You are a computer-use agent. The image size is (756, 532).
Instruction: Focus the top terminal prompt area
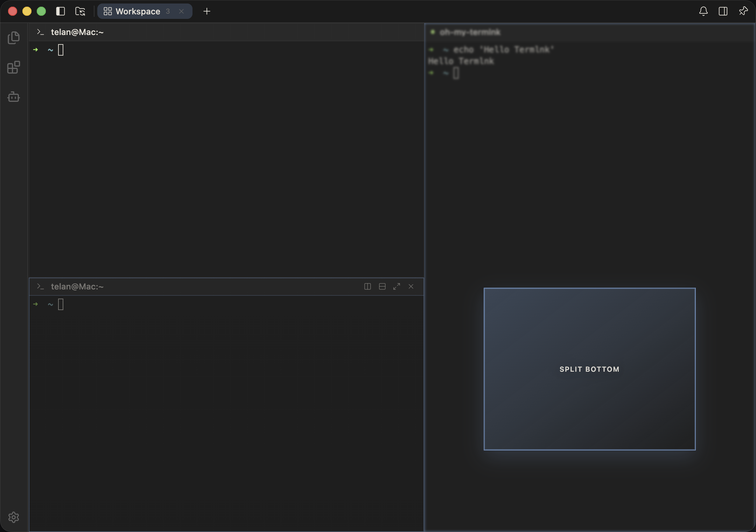[226, 159]
